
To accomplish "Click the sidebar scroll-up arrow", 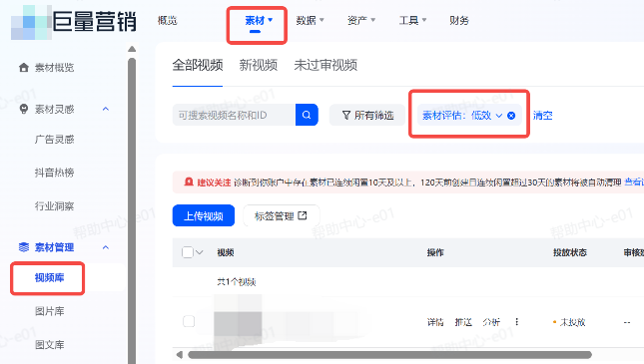I will 132,49.
